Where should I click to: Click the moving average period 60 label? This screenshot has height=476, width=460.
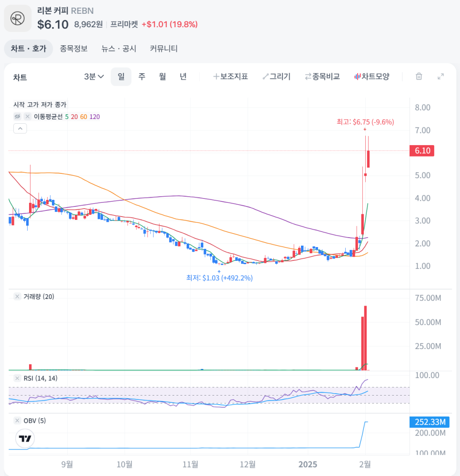83,117
